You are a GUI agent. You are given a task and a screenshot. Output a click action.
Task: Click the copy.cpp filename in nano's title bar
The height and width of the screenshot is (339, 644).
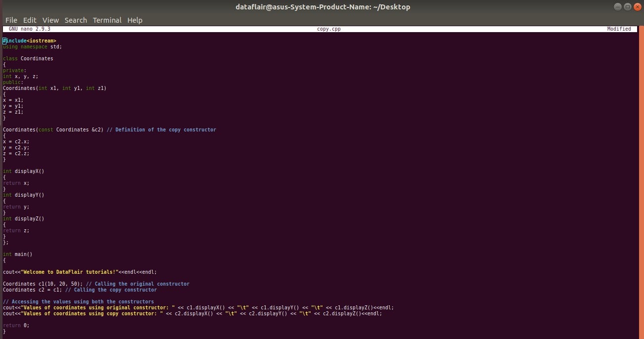tap(329, 29)
